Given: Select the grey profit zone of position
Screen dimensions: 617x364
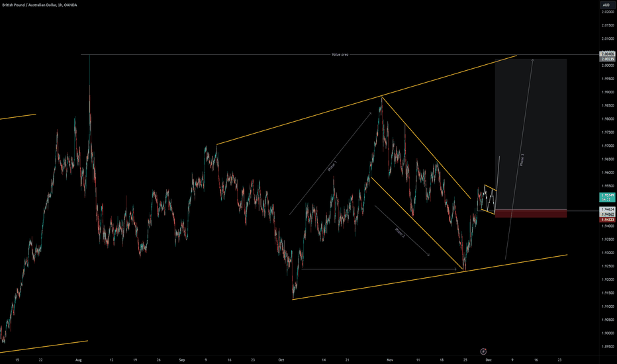Looking at the screenshot, I should click(531, 134).
